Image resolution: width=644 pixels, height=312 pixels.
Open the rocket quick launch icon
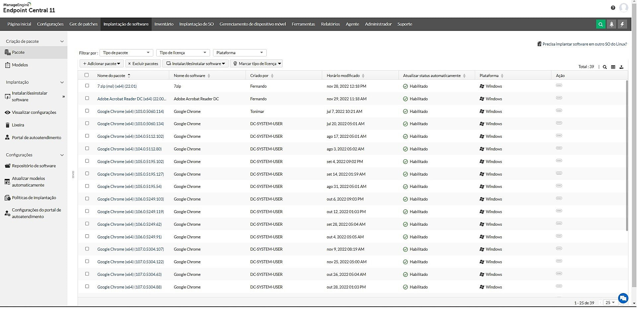pyautogui.click(x=611, y=24)
